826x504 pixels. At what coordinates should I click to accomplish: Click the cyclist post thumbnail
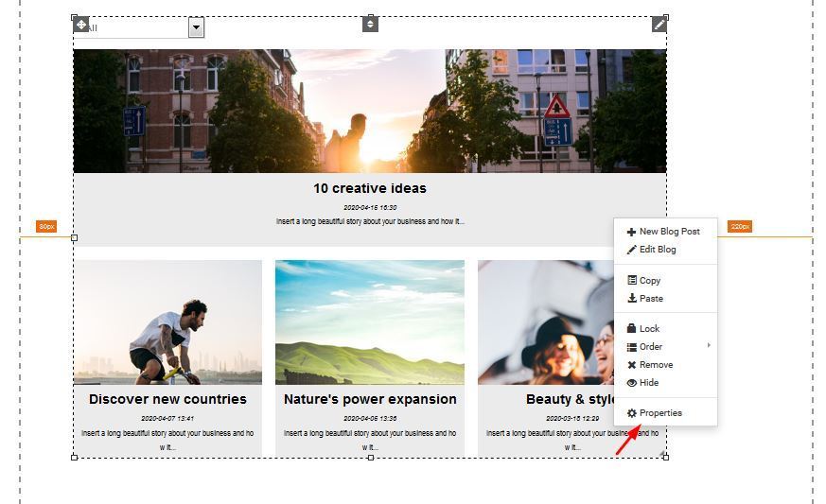coord(167,322)
